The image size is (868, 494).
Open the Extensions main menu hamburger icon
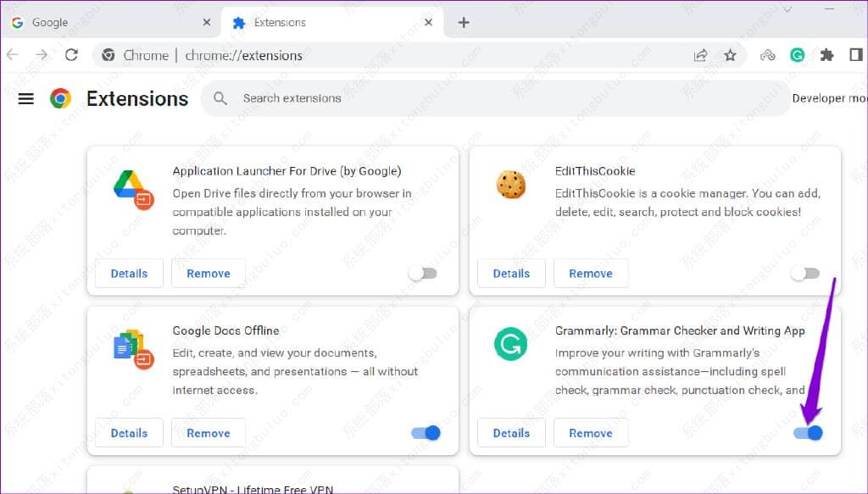(x=26, y=98)
